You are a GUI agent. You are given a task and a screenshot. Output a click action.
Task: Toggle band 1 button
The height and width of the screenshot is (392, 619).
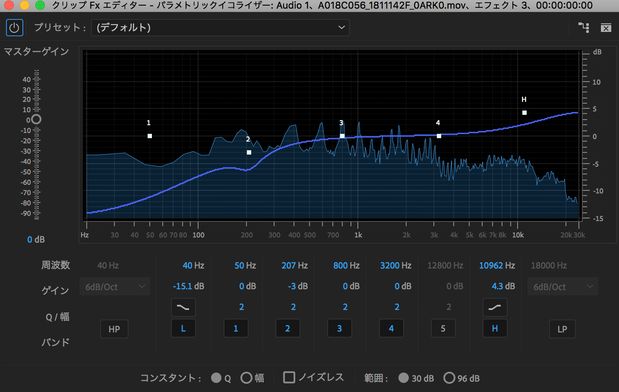(236, 328)
